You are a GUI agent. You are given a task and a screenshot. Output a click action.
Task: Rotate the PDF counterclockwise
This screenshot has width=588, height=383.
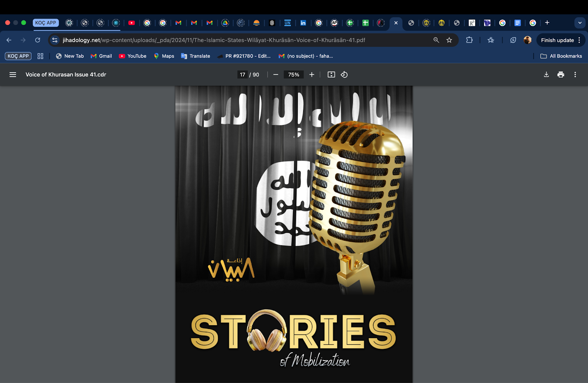pyautogui.click(x=344, y=75)
